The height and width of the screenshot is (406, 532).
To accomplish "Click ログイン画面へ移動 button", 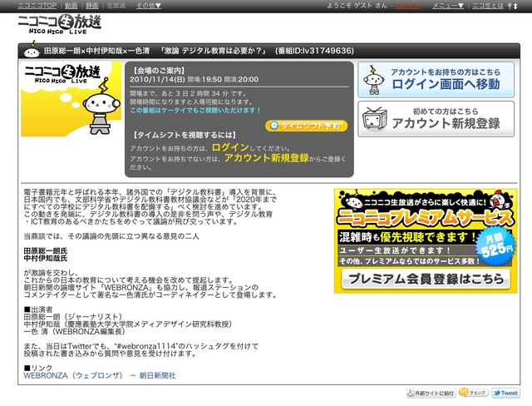I will click(436, 80).
